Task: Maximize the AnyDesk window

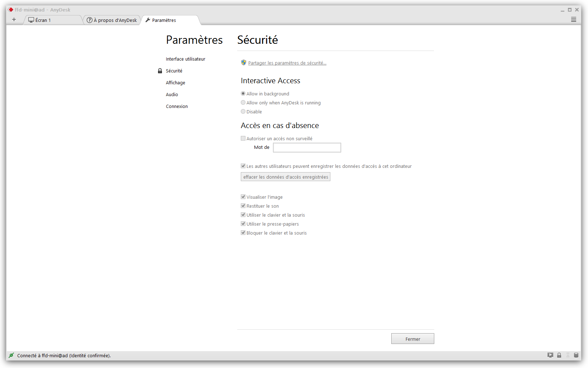Action: click(570, 10)
